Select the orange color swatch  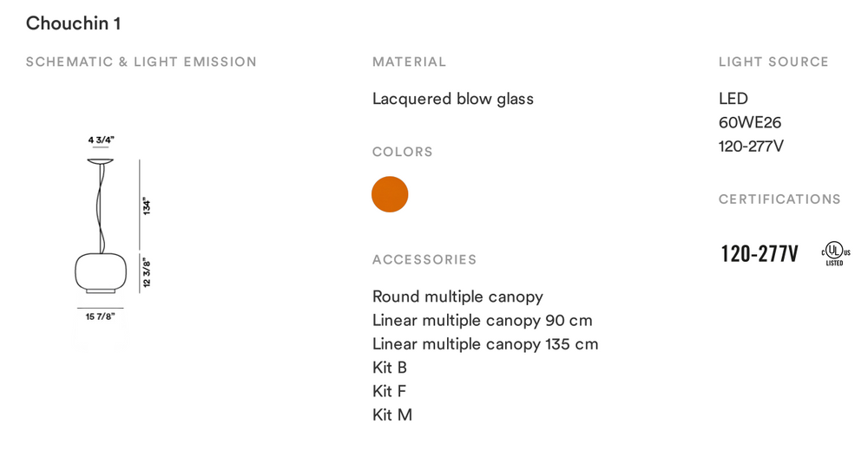pos(390,194)
